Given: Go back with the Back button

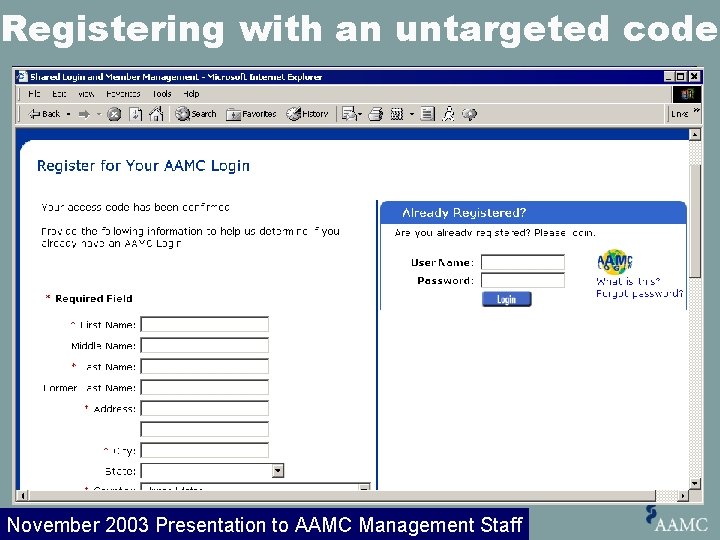Looking at the screenshot, I should tap(44, 113).
